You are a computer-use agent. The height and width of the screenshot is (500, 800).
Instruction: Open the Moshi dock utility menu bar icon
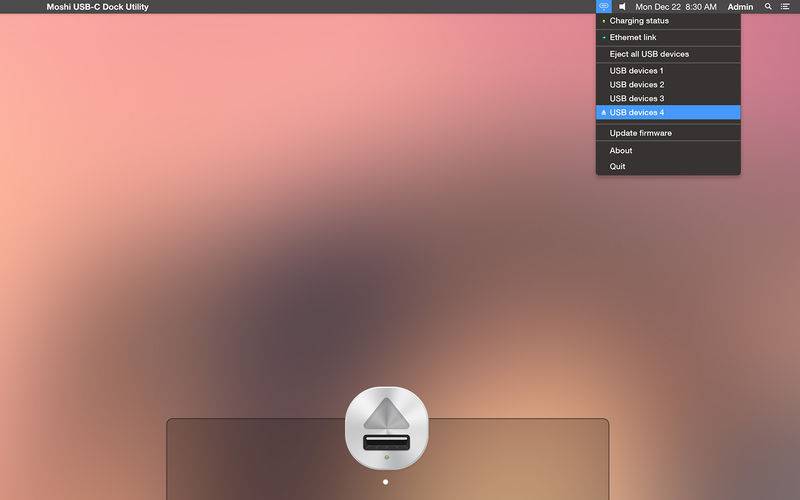click(x=604, y=7)
